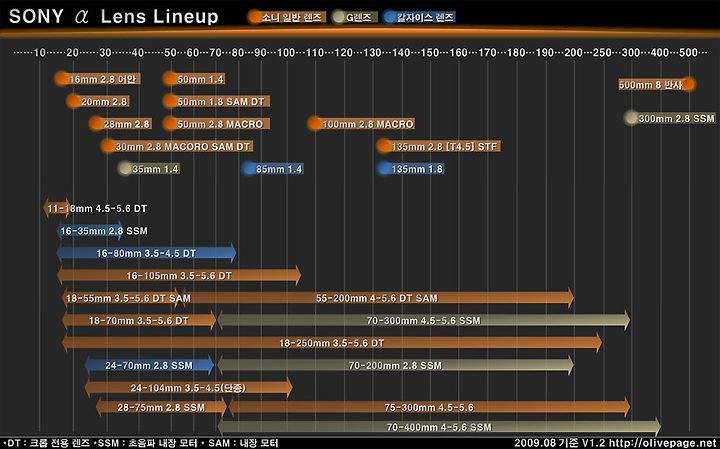The image size is (720, 449).
Task: Click the 50 focal length axis label
Action: [x=170, y=53]
